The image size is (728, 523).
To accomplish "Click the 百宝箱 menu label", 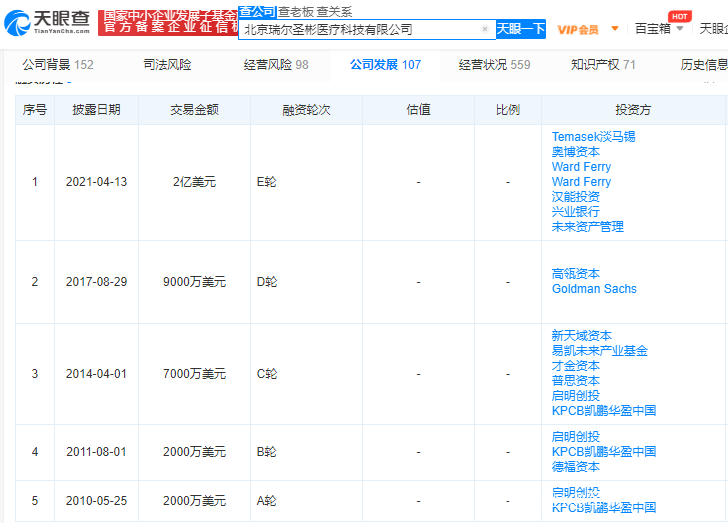I will click(x=653, y=29).
